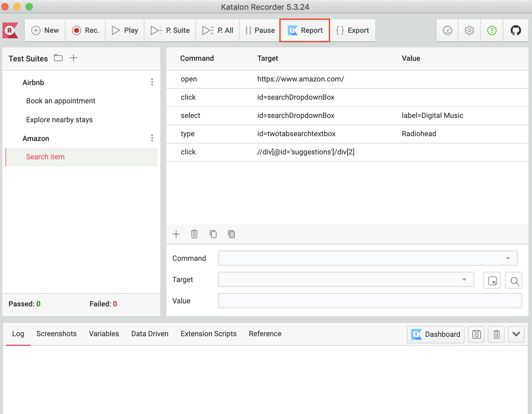
Task: Open the green help question icon
Action: coord(492,30)
